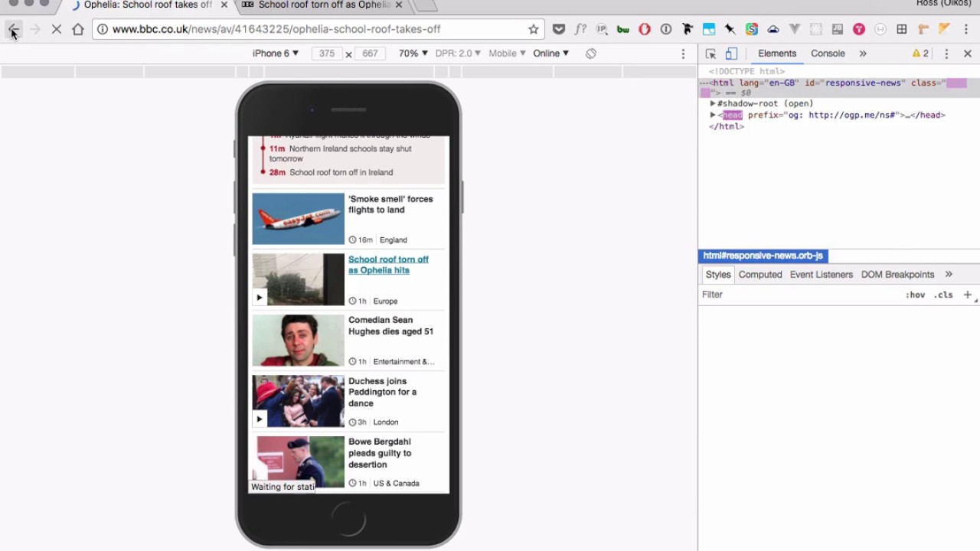This screenshot has width=980, height=551.
Task: Select the Elements tab
Action: tap(777, 54)
